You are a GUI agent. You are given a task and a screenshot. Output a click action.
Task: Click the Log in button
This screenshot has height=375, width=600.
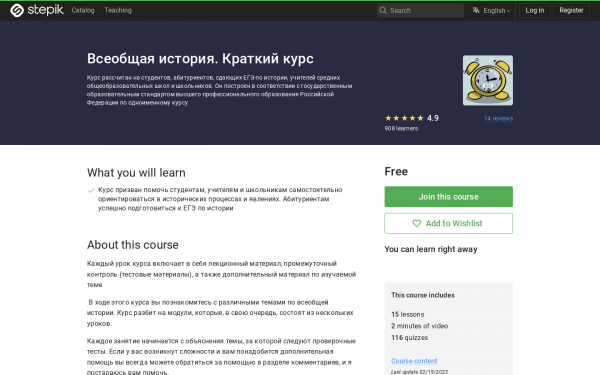coord(535,10)
